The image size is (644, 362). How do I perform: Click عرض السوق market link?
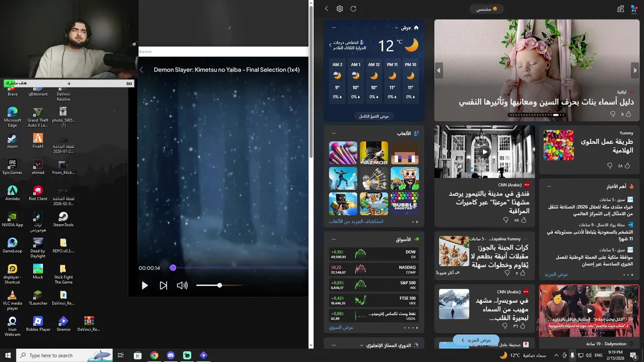pyautogui.click(x=341, y=327)
